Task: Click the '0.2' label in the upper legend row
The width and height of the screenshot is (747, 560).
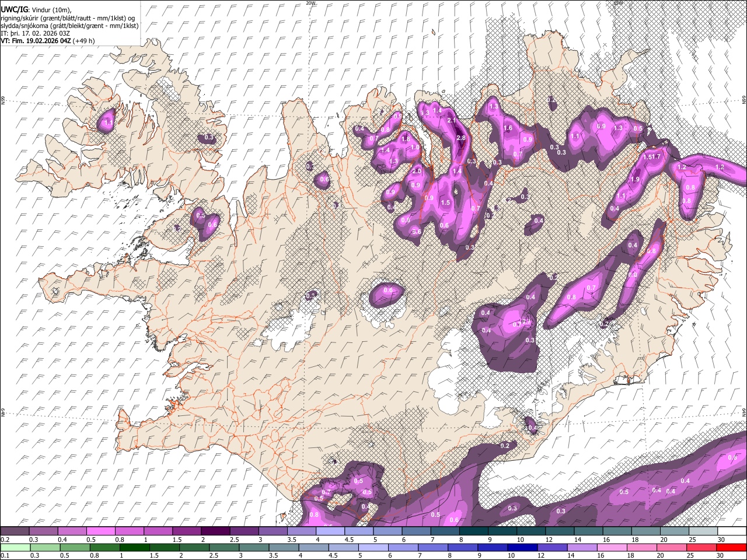Action: tap(4, 540)
